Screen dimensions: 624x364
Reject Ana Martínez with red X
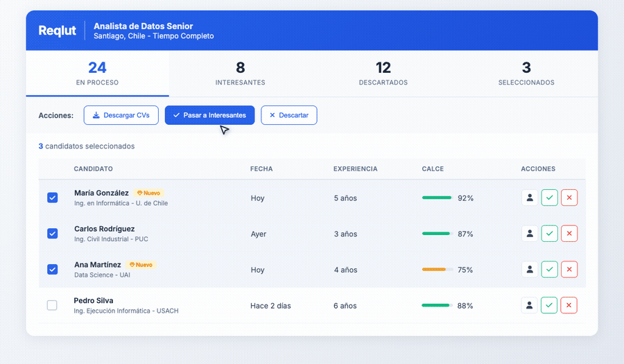click(x=569, y=270)
